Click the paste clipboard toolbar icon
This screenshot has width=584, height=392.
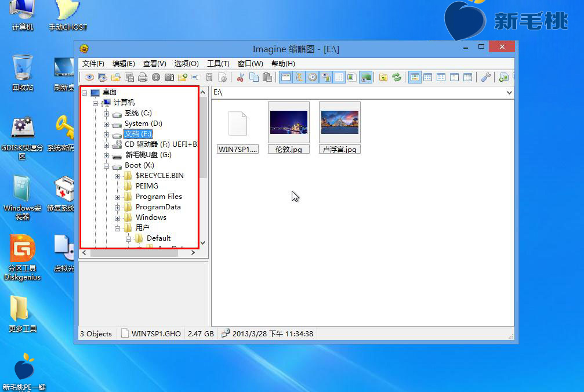(267, 78)
